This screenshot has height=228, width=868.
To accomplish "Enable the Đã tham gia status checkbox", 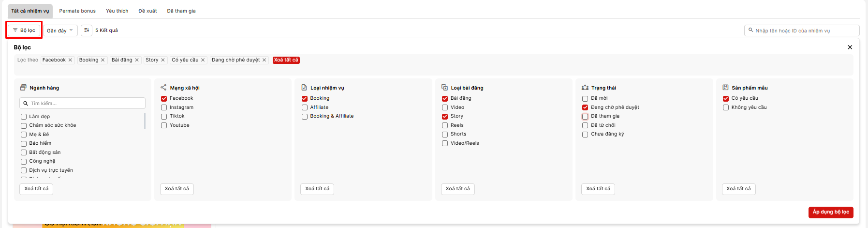I will tap(585, 116).
